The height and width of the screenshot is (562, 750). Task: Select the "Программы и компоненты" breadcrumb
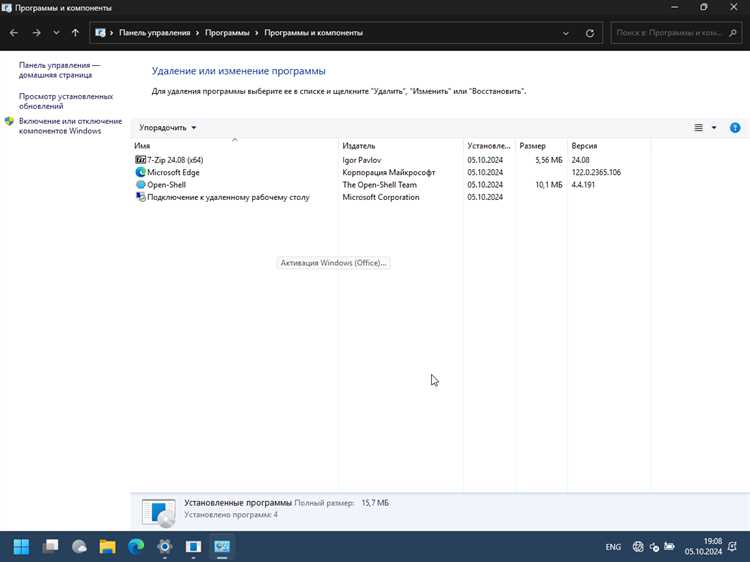[x=313, y=33]
